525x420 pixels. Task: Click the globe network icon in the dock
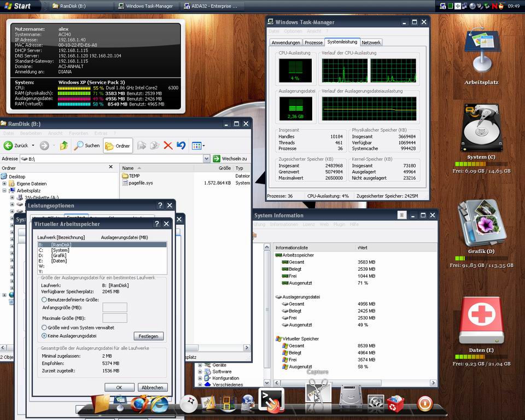[248, 403]
